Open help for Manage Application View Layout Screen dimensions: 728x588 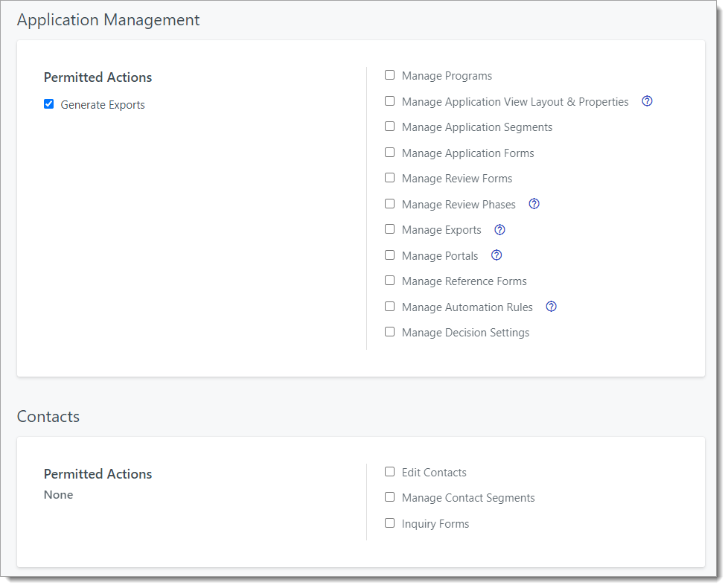point(647,100)
